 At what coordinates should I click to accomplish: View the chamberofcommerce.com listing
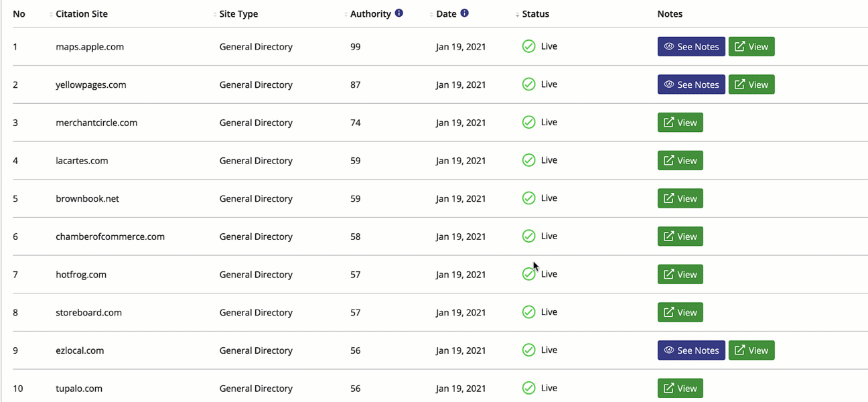click(680, 237)
